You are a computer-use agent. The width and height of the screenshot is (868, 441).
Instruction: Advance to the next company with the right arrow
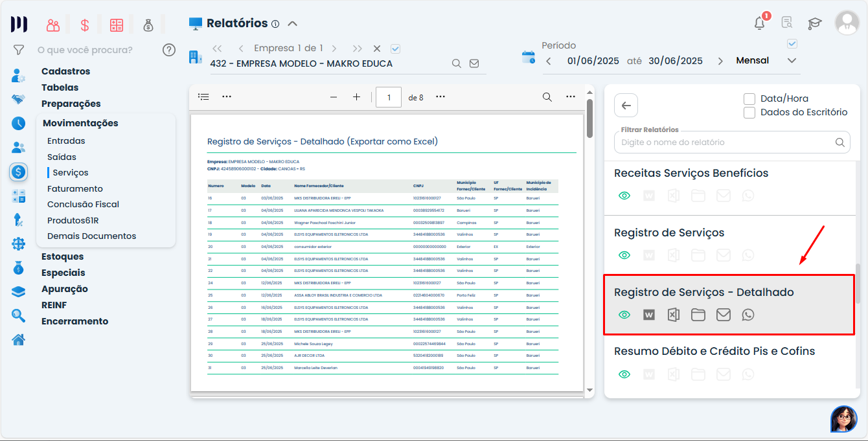(x=335, y=47)
